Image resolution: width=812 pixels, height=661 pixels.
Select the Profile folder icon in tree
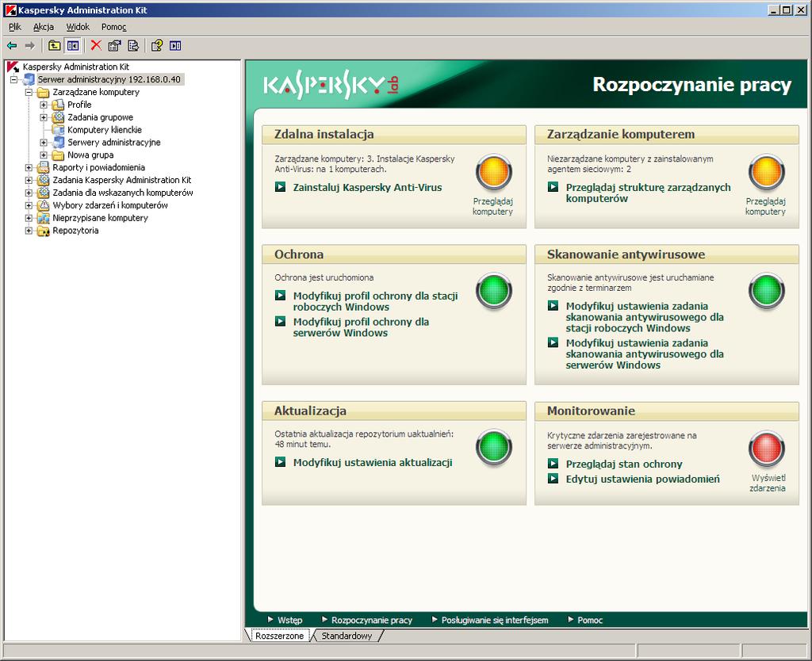[x=59, y=105]
